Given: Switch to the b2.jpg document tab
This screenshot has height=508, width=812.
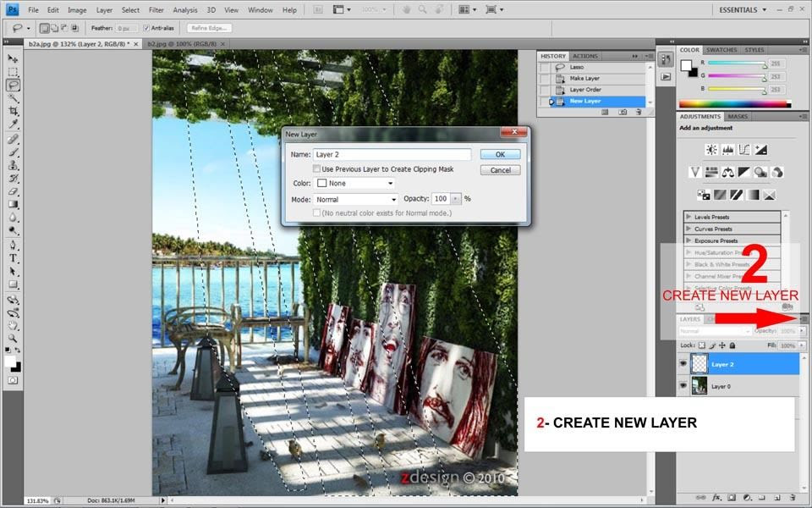Looking at the screenshot, I should [182, 44].
